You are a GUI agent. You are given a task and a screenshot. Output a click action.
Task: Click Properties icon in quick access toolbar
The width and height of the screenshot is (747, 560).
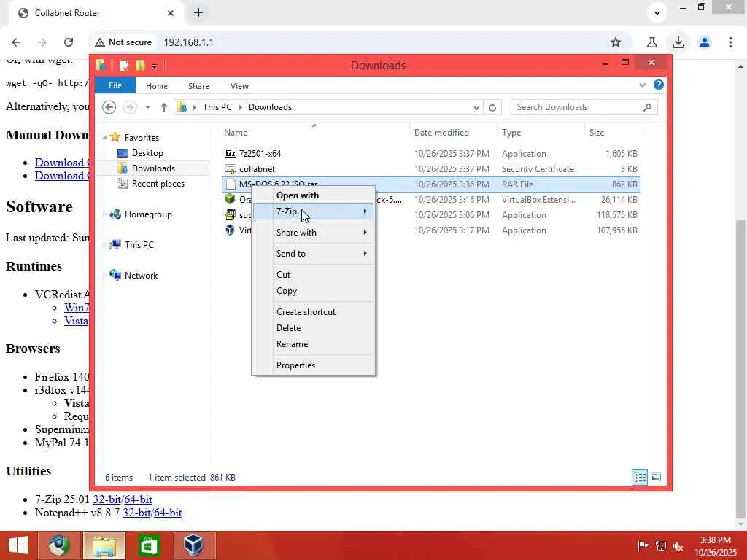(124, 65)
